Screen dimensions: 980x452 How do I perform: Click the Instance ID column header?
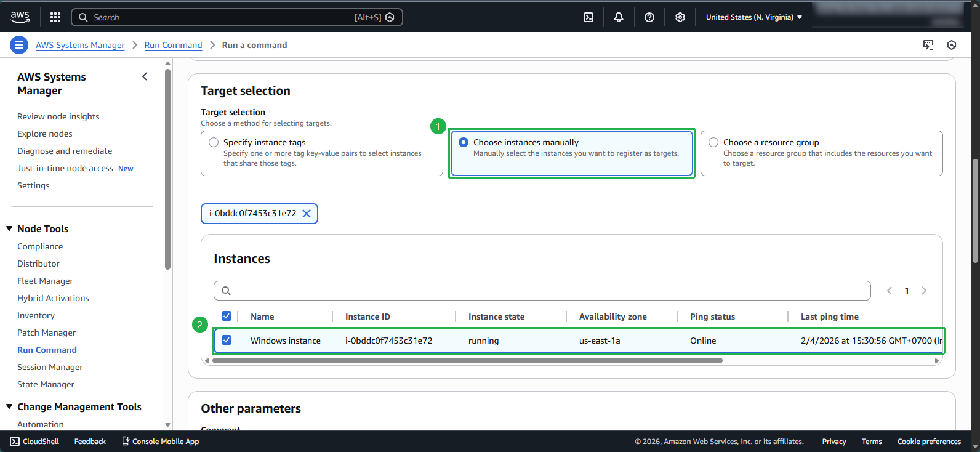(367, 317)
